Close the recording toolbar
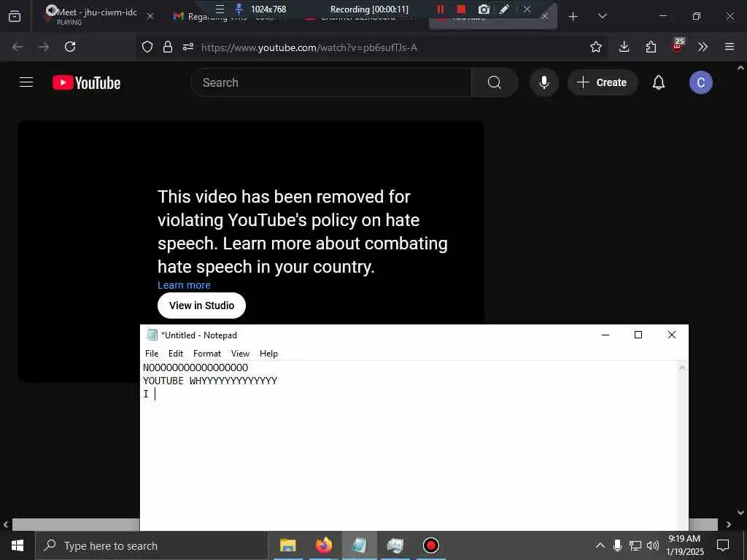This screenshot has height=560, width=747. (527, 9)
